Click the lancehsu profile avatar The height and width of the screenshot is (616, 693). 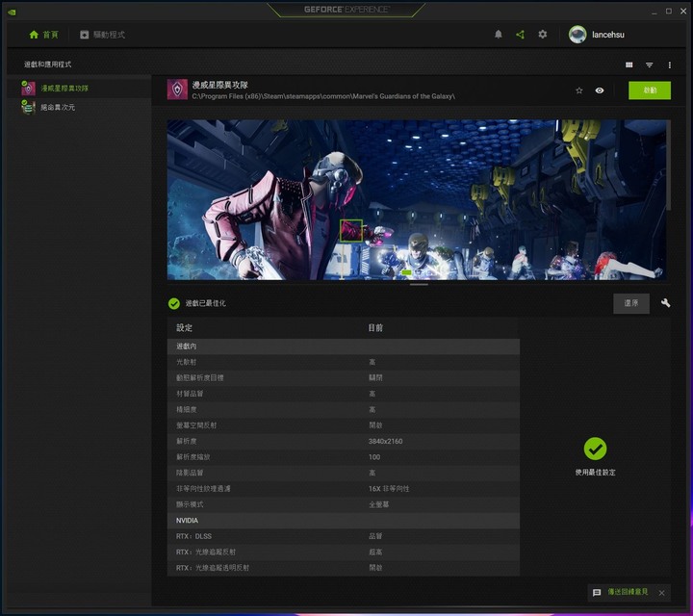(577, 35)
